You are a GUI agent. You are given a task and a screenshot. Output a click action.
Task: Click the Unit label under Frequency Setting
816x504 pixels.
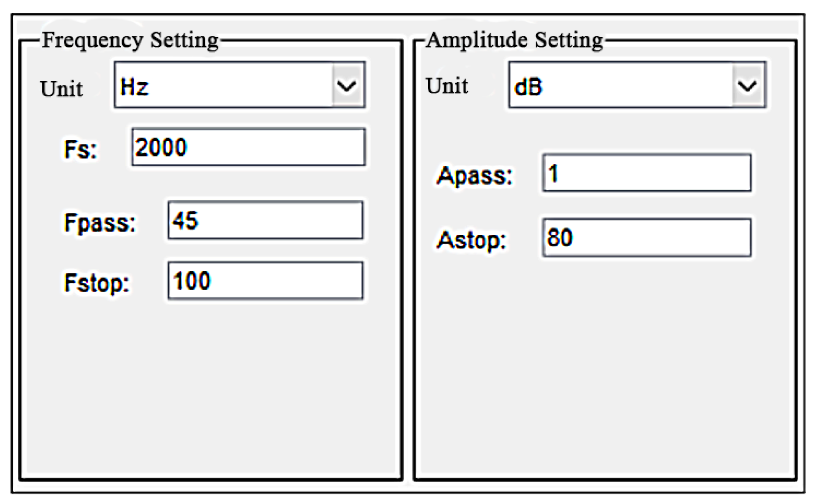pos(61,89)
